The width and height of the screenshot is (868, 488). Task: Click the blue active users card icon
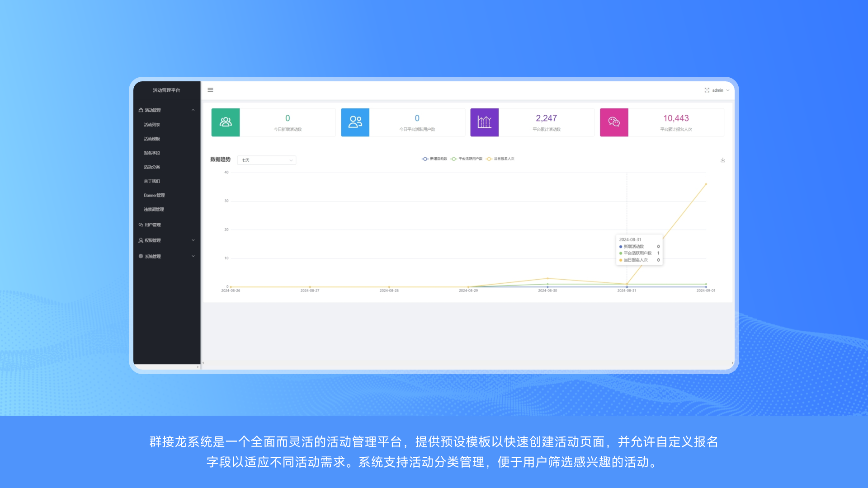355,122
